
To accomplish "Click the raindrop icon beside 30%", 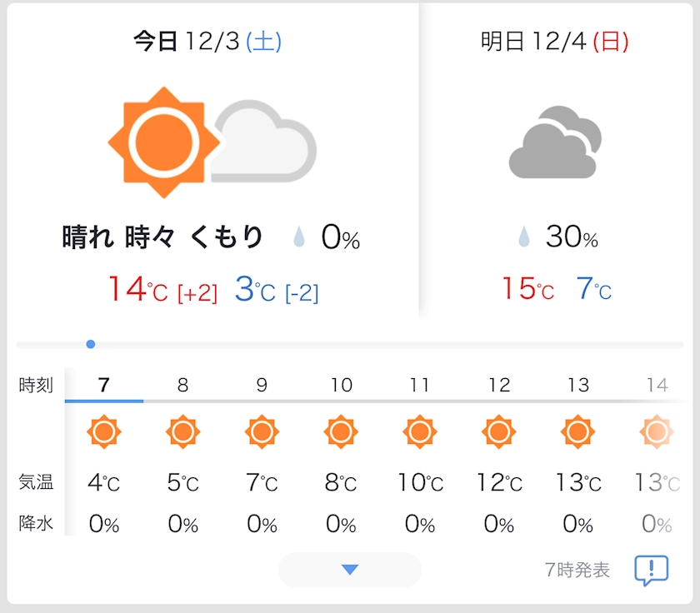I will pyautogui.click(x=524, y=238).
